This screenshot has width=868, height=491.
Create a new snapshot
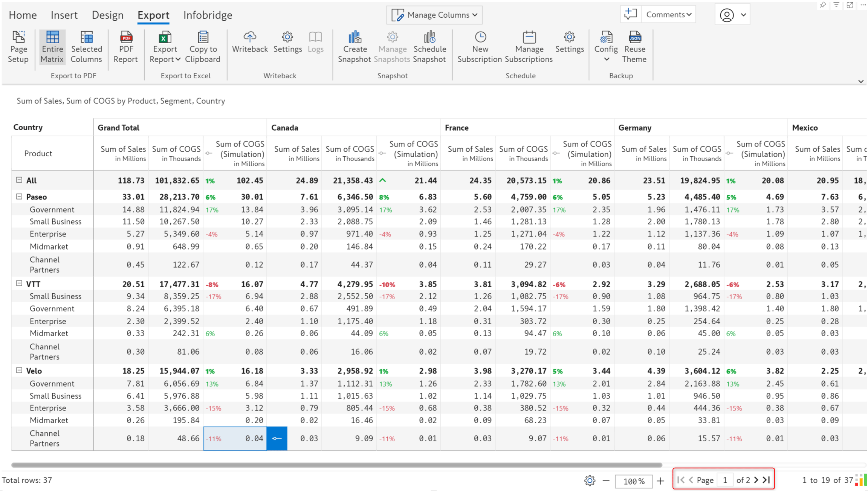click(x=355, y=47)
